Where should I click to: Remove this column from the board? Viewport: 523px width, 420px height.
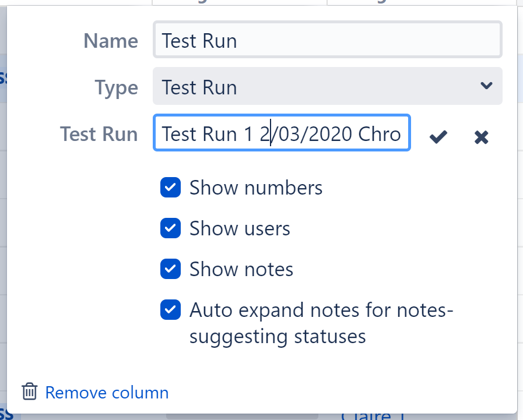[107, 392]
